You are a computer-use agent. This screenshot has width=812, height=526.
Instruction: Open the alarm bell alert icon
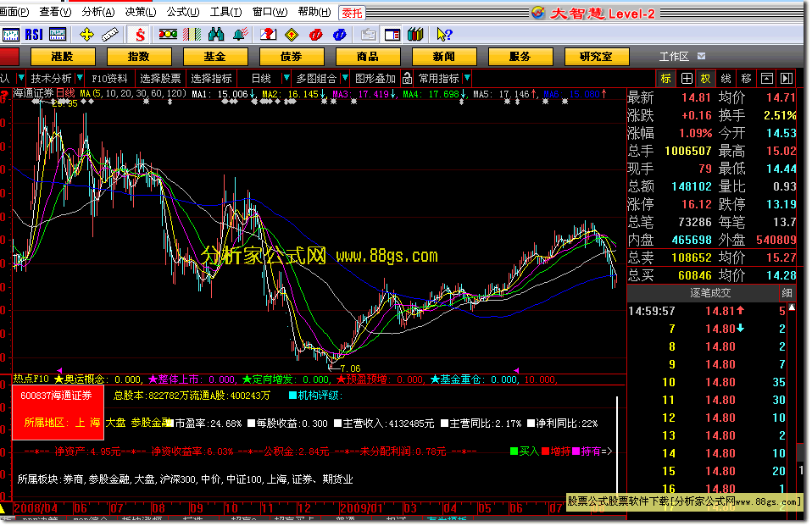240,35
